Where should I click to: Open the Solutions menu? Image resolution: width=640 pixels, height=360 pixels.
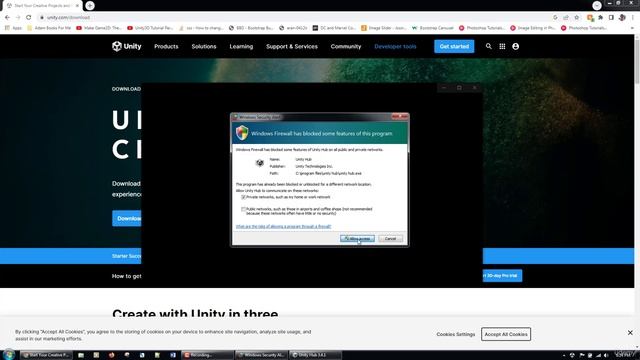click(204, 47)
